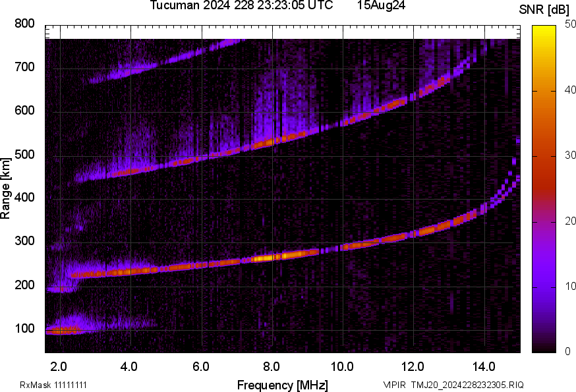Viewport: 576px width, 392px height.
Task: Click the range tick label "300"
Action: coord(24,241)
